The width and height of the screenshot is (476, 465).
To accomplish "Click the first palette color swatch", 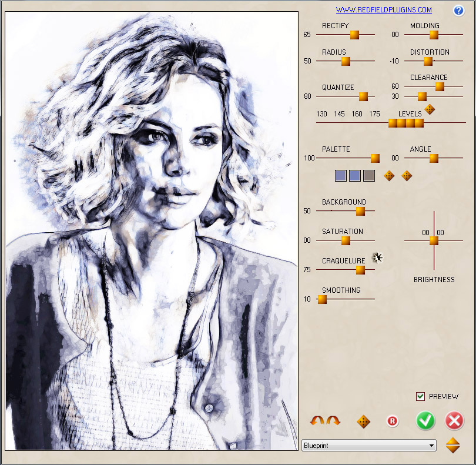I will (x=341, y=176).
